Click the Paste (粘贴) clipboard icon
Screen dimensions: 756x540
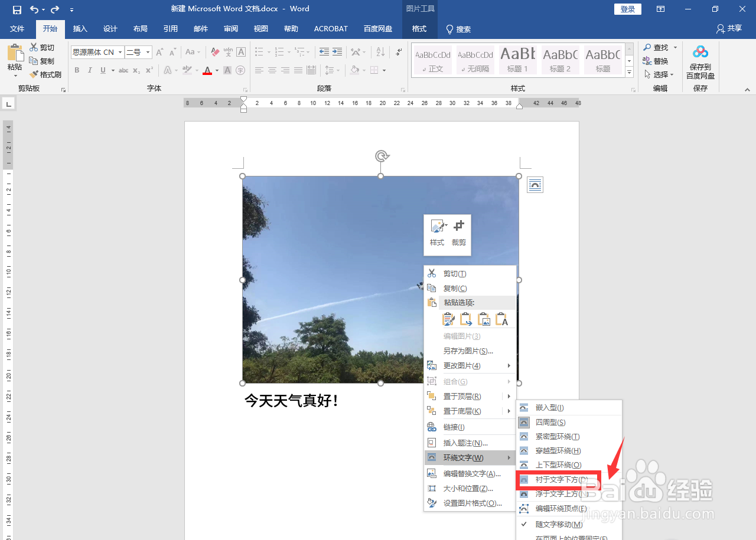[x=15, y=54]
